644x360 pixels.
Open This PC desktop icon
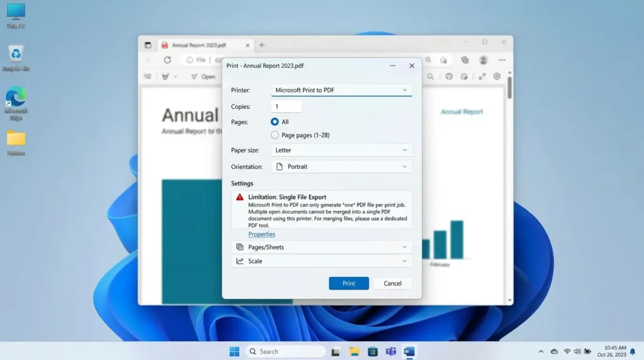click(x=16, y=16)
